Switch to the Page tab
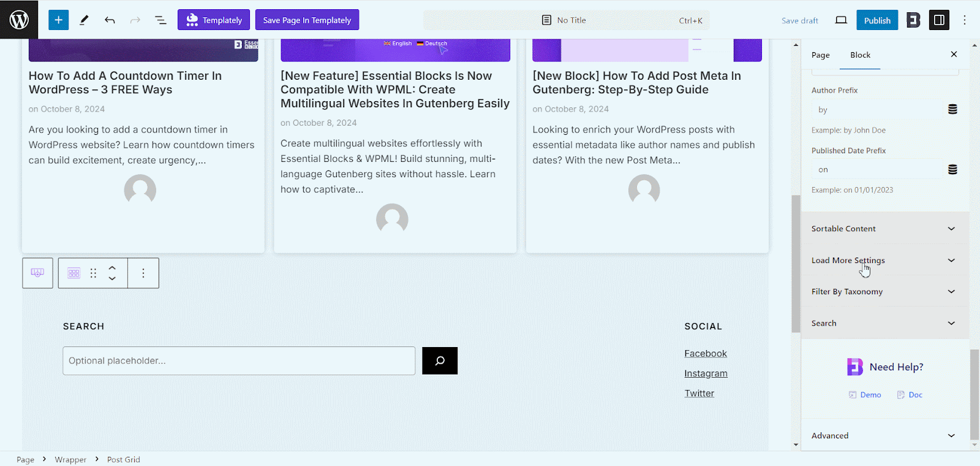980x466 pixels. click(x=821, y=55)
